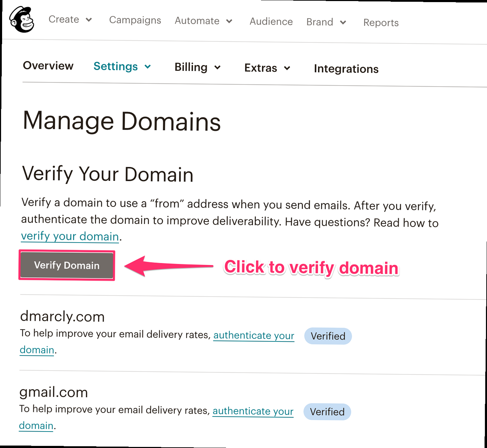487x448 pixels.
Task: Click authenticate your domain link for dmarcly.com
Action: point(254,335)
